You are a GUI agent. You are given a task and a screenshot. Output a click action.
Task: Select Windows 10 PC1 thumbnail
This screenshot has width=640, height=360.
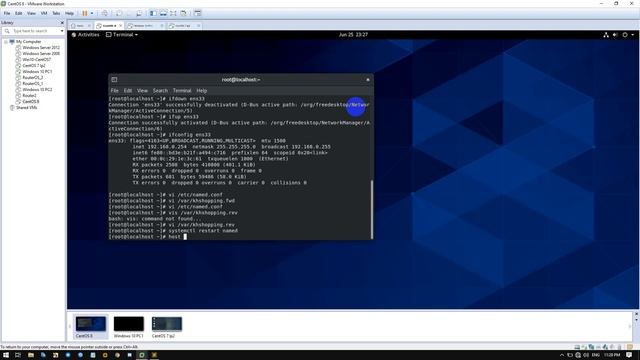[129, 327]
